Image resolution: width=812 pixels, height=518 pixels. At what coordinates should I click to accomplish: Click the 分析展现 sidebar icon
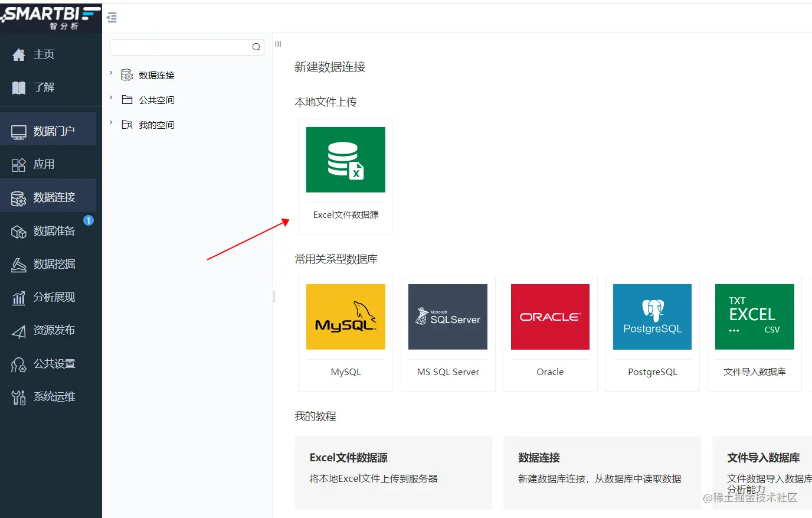point(51,297)
